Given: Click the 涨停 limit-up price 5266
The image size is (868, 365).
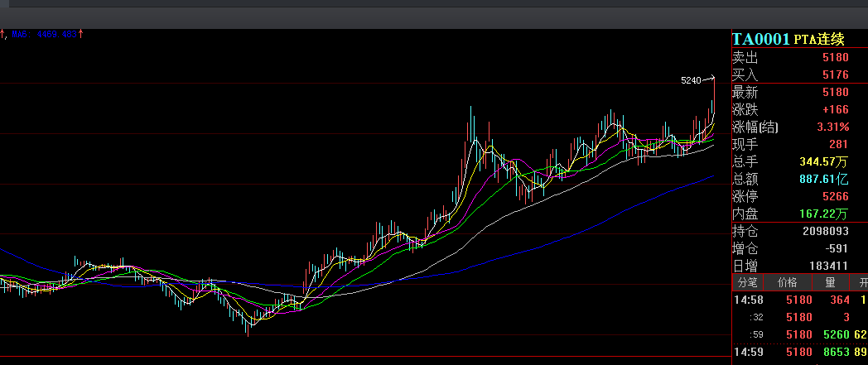Looking at the screenshot, I should click(x=836, y=196).
